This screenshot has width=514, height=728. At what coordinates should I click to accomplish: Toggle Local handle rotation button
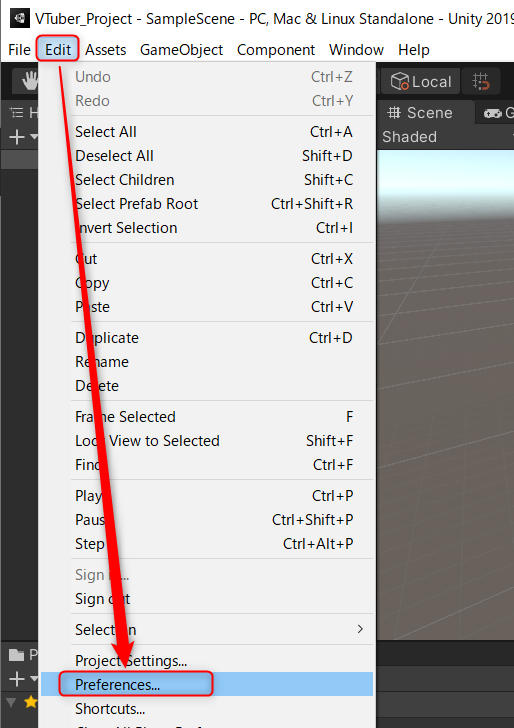tap(420, 82)
